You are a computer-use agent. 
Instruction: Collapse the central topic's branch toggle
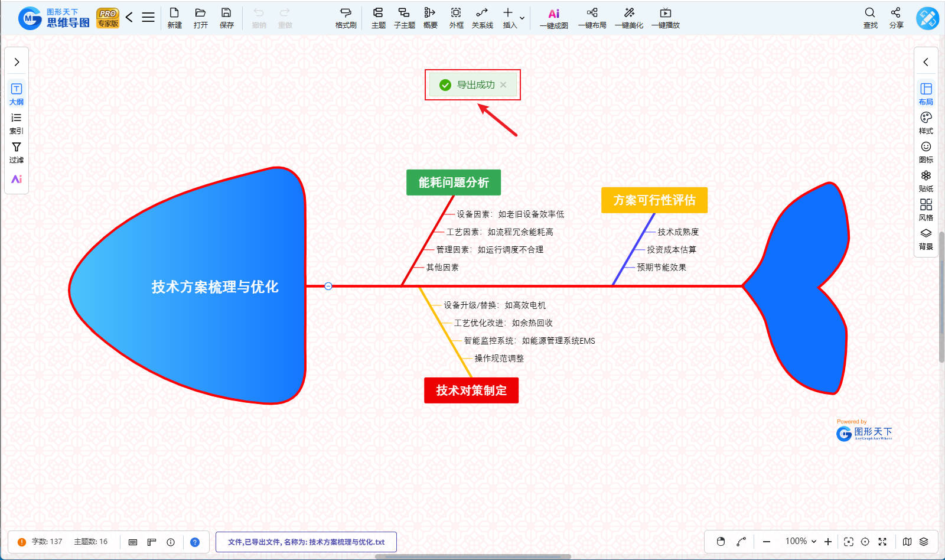point(328,286)
